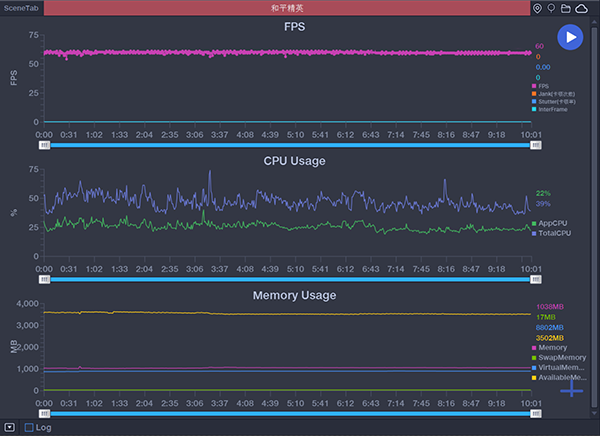Select the SceneTab tab
The width and height of the screenshot is (600, 436).
[21, 8]
